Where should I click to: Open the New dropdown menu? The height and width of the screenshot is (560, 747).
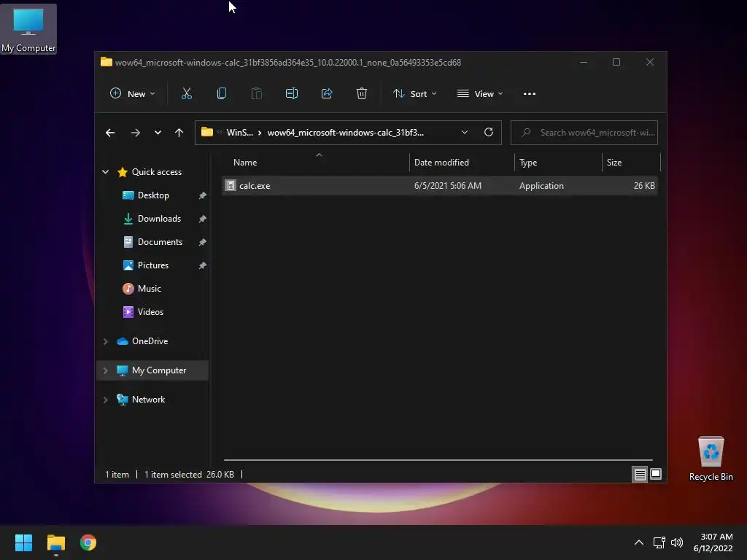(x=132, y=94)
